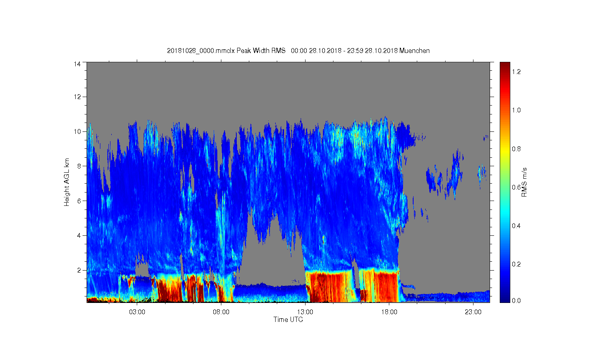Image resolution: width=607 pixels, height=364 pixels.
Task: Click the 08:00 time tick label
Action: pos(221,312)
